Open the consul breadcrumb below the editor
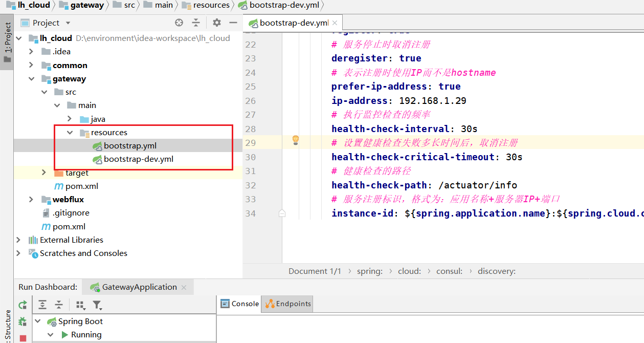This screenshot has width=644, height=343. (449, 271)
